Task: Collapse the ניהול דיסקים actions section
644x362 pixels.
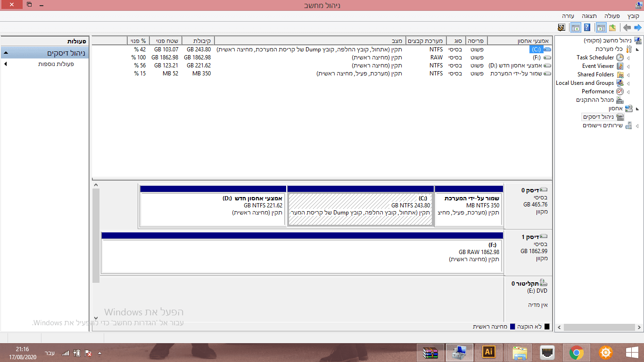Action: pyautogui.click(x=6, y=53)
